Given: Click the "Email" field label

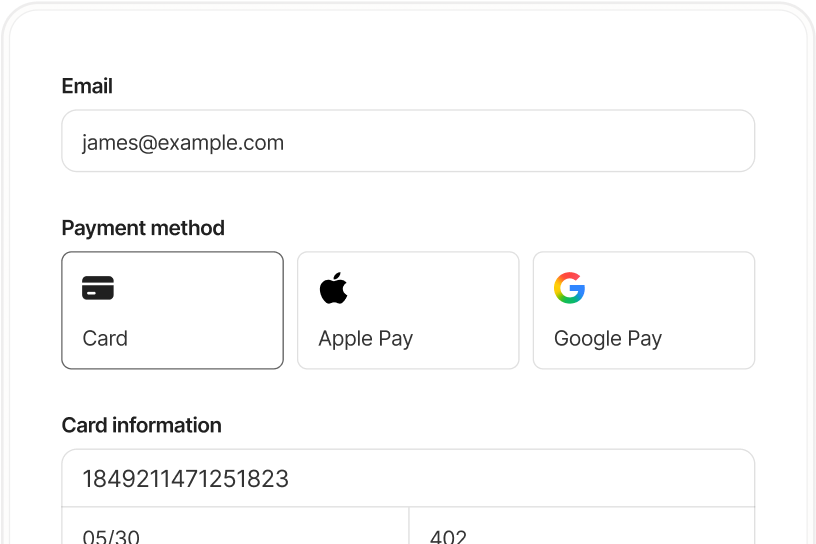Looking at the screenshot, I should [x=87, y=86].
